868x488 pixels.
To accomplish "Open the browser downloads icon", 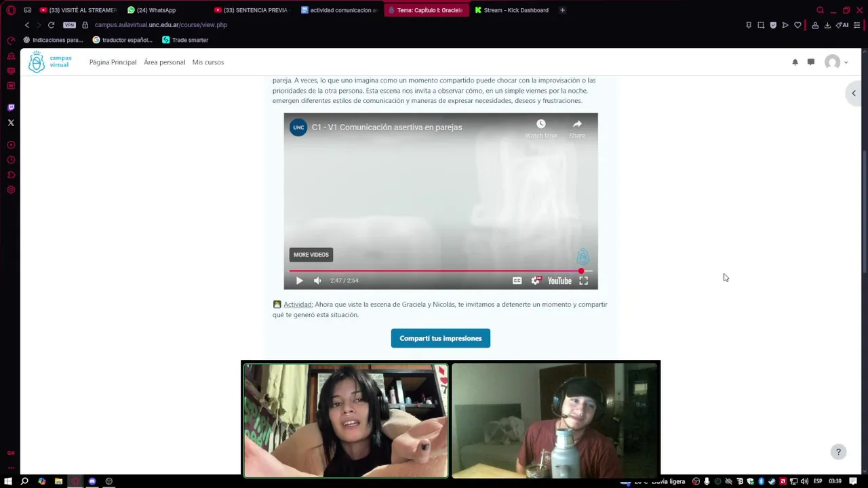I will 827,25.
